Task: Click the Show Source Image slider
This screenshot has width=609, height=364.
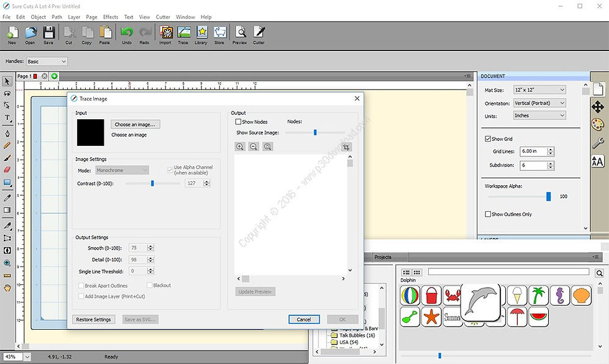Action: click(x=315, y=133)
